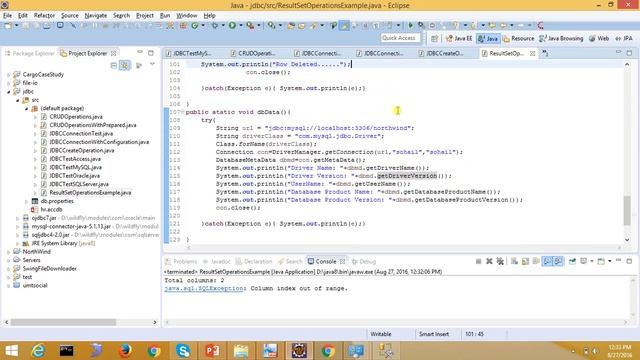Switch to the Java perspective
This screenshot has height=360, width=640.
click(x=488, y=38)
